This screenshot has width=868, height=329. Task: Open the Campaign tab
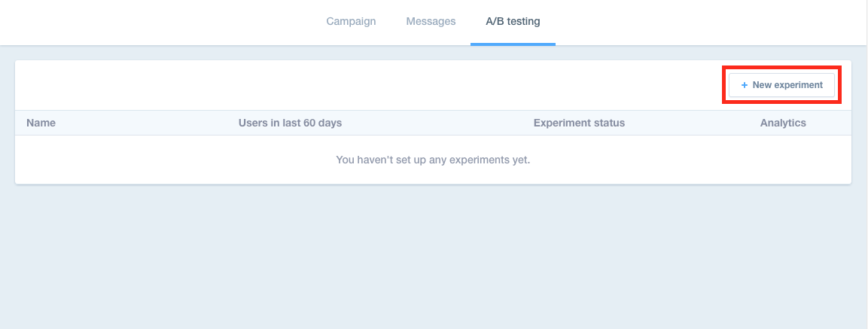click(x=351, y=21)
